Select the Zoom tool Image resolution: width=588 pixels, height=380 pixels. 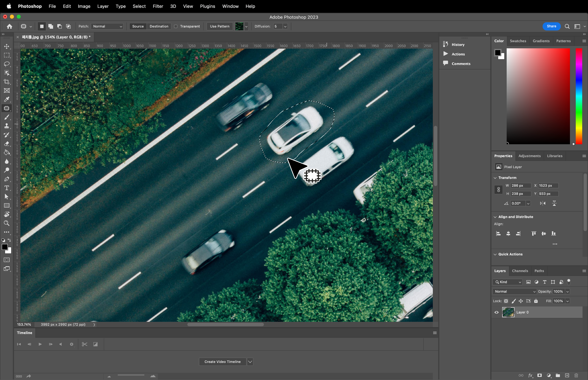[7, 223]
